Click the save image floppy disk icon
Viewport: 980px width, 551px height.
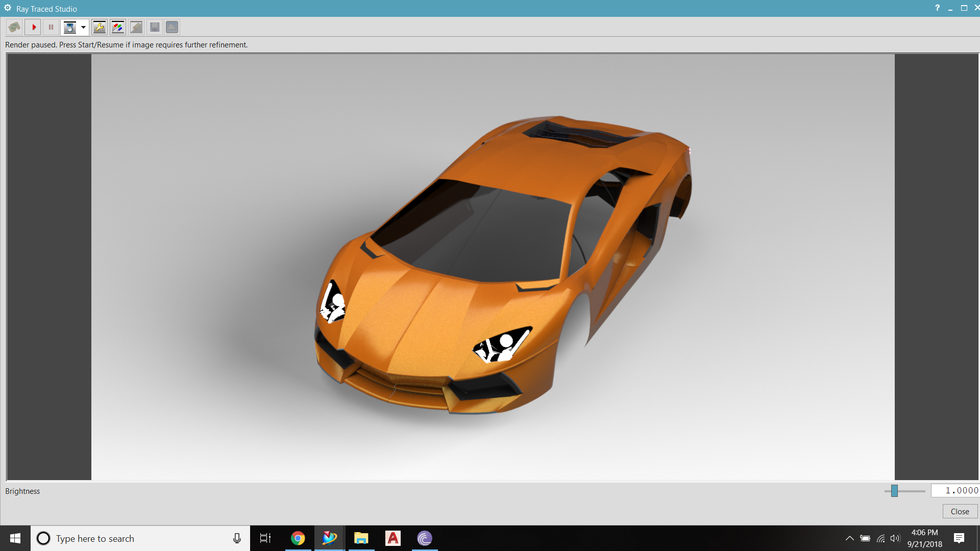[155, 27]
